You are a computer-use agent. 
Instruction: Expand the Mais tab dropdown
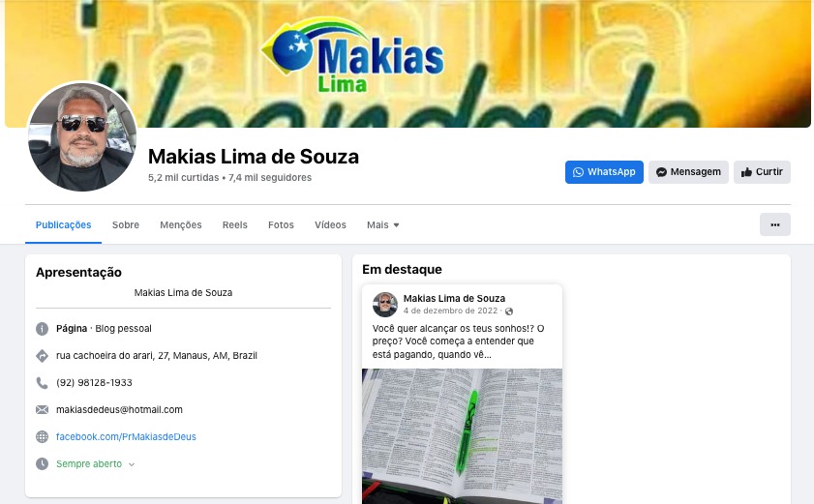point(383,224)
